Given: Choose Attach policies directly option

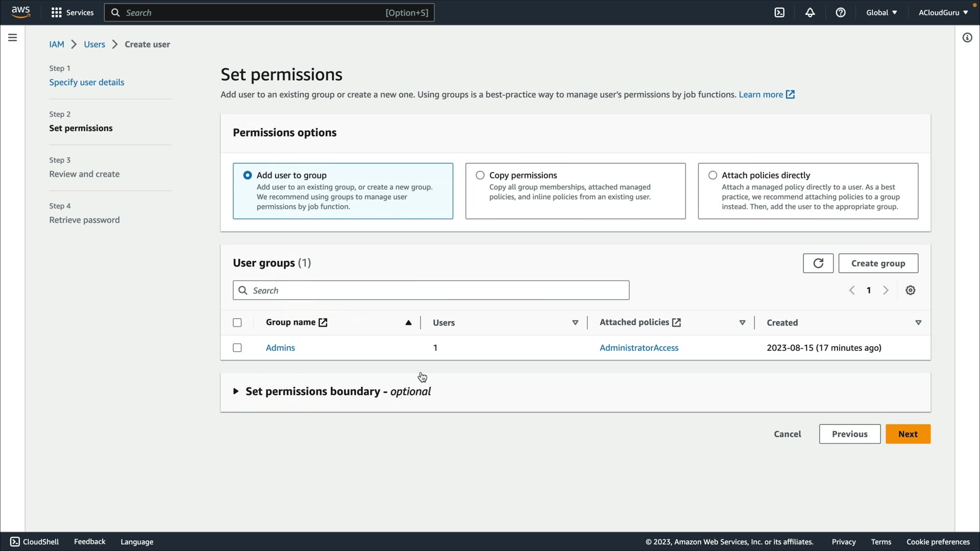Looking at the screenshot, I should pos(713,176).
